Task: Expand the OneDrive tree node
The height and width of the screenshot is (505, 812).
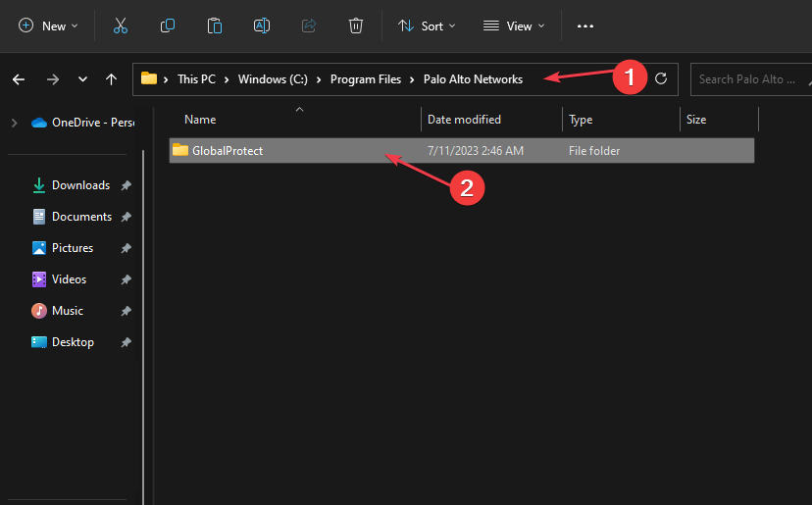Action: click(x=15, y=123)
